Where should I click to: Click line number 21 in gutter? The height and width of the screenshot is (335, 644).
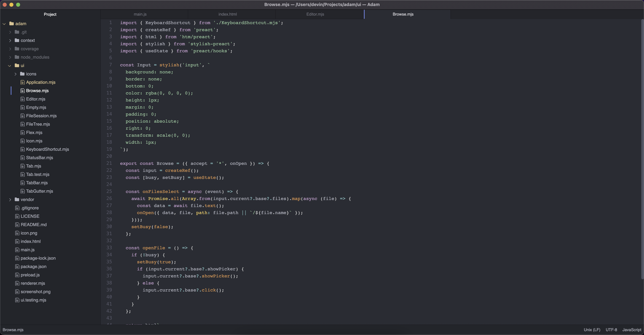[x=109, y=163]
